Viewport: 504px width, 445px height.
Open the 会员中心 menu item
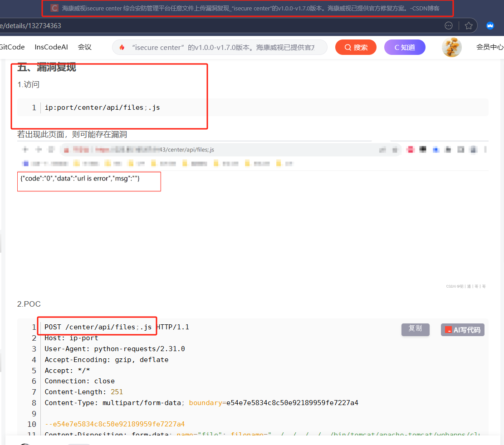[x=490, y=47]
